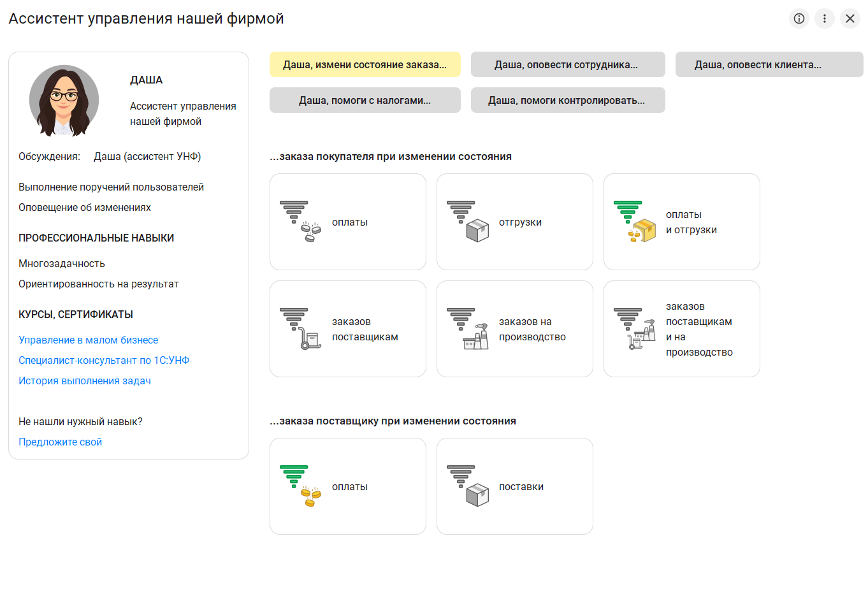
Task: Open 'Даша, помоги контролировать...' tab
Action: [x=567, y=100]
